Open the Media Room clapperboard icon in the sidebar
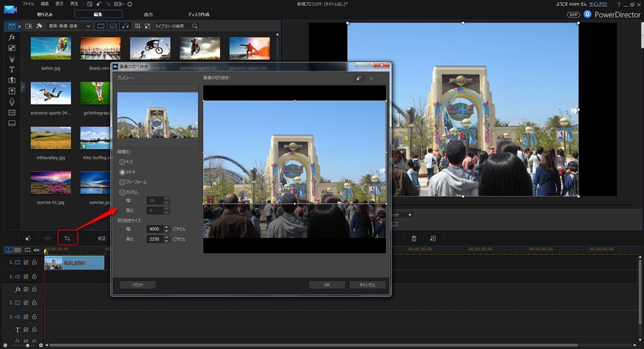Image resolution: width=644 pixels, height=349 pixels. click(11, 26)
